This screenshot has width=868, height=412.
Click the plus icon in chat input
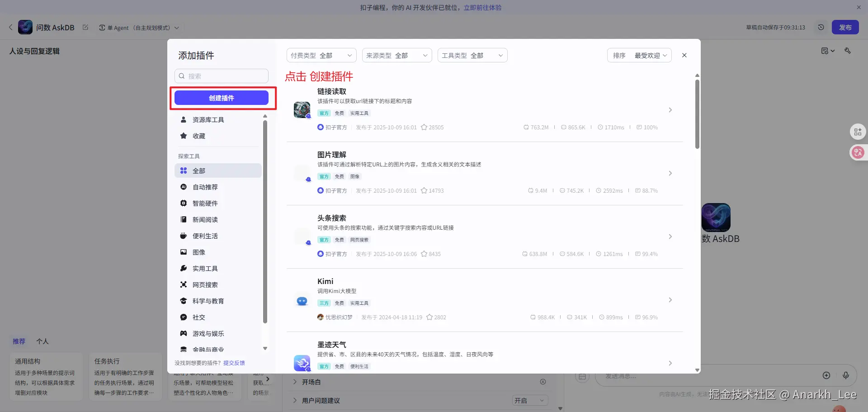[x=826, y=375]
